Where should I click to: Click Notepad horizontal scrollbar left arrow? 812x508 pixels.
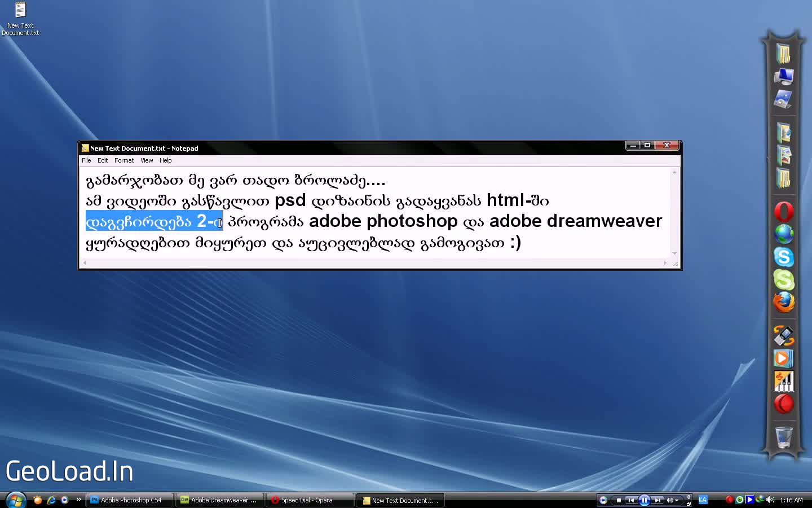click(85, 262)
